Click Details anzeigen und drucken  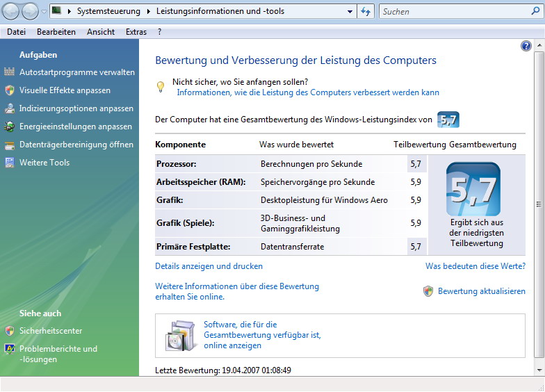pyautogui.click(x=209, y=266)
